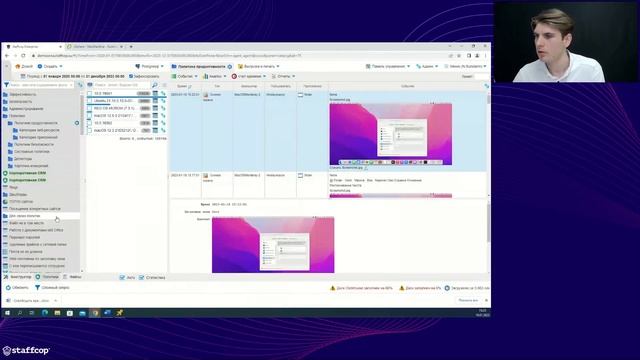Viewport: 640px width, 360px height.
Task: Tick the checkbox for the fifth agent row
Action: click(90, 123)
